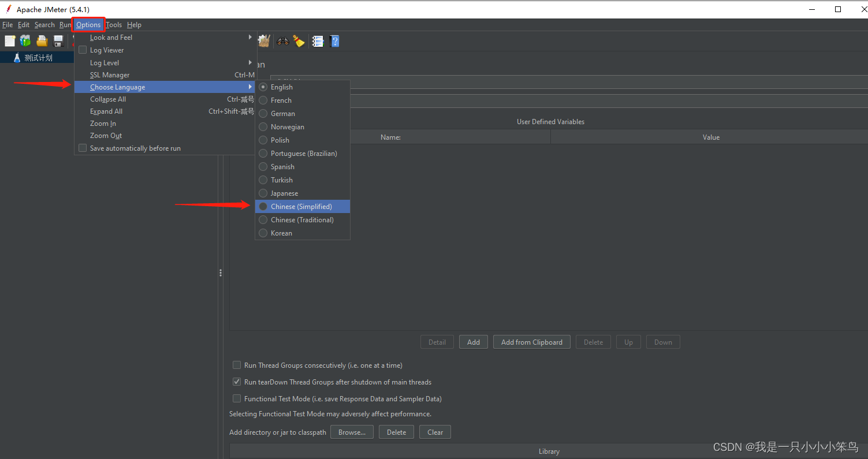The image size is (868, 459).
Task: Open the Help menu
Action: (x=135, y=25)
